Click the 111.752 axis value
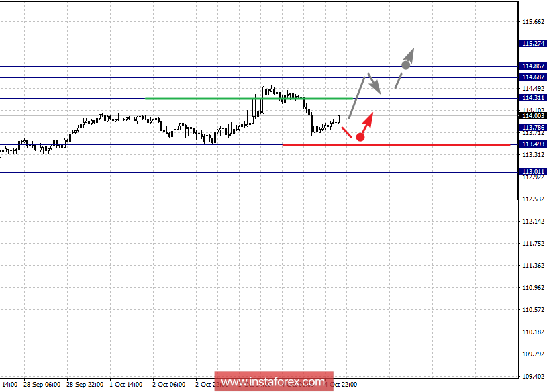This screenshot has height=392, width=547. tap(533, 244)
